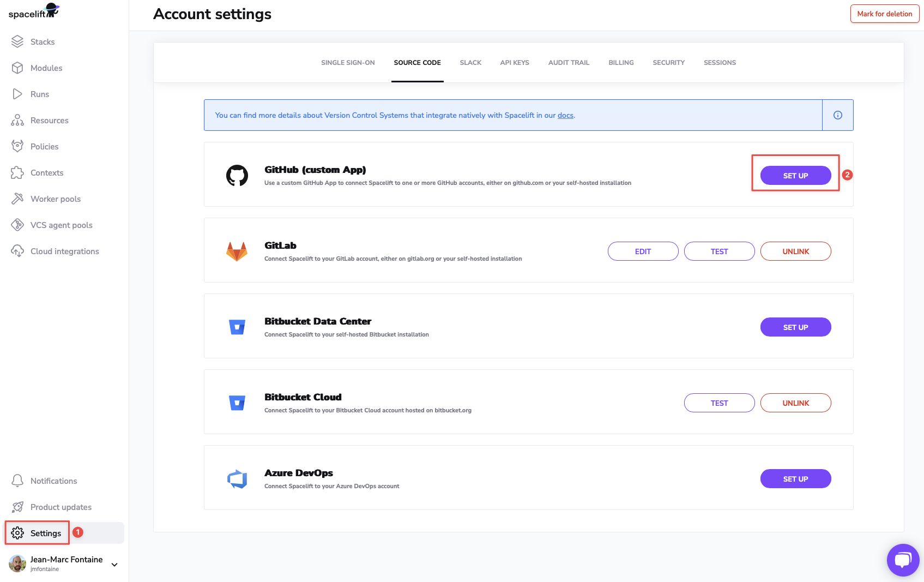Test the Bitbucket Cloud connection
This screenshot has width=924, height=582.
tap(719, 403)
